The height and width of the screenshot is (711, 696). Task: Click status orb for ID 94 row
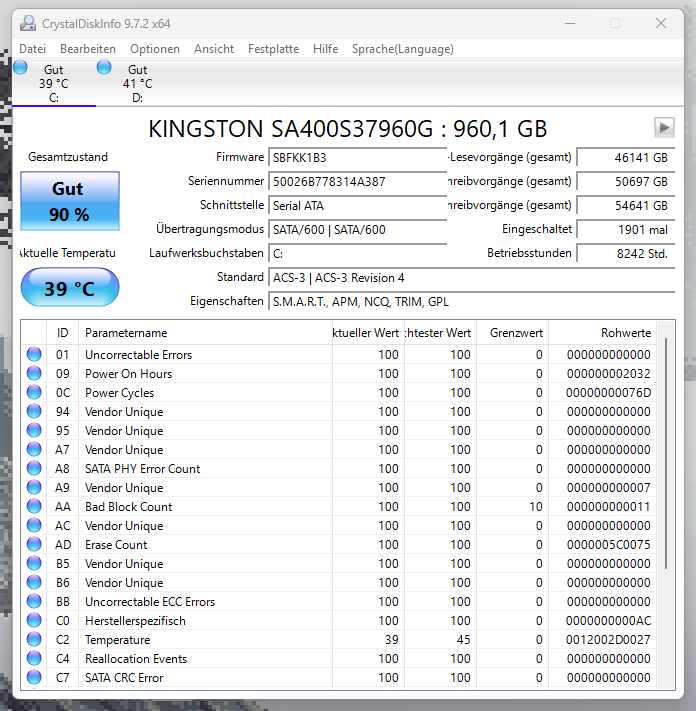(x=34, y=411)
